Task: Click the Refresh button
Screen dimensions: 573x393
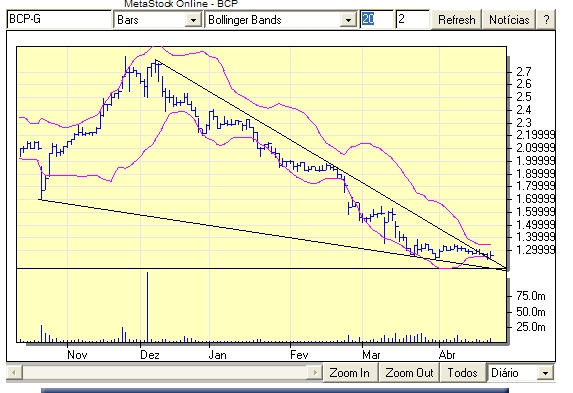Action: pyautogui.click(x=456, y=19)
